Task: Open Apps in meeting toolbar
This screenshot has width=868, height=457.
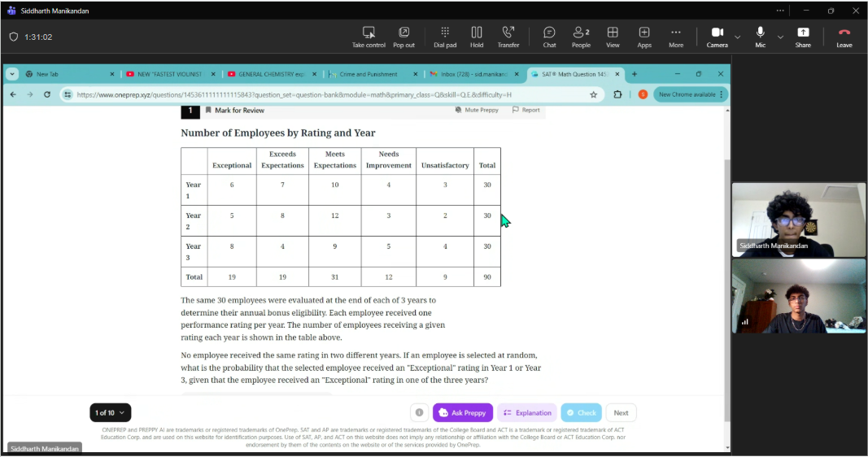Action: click(x=644, y=37)
